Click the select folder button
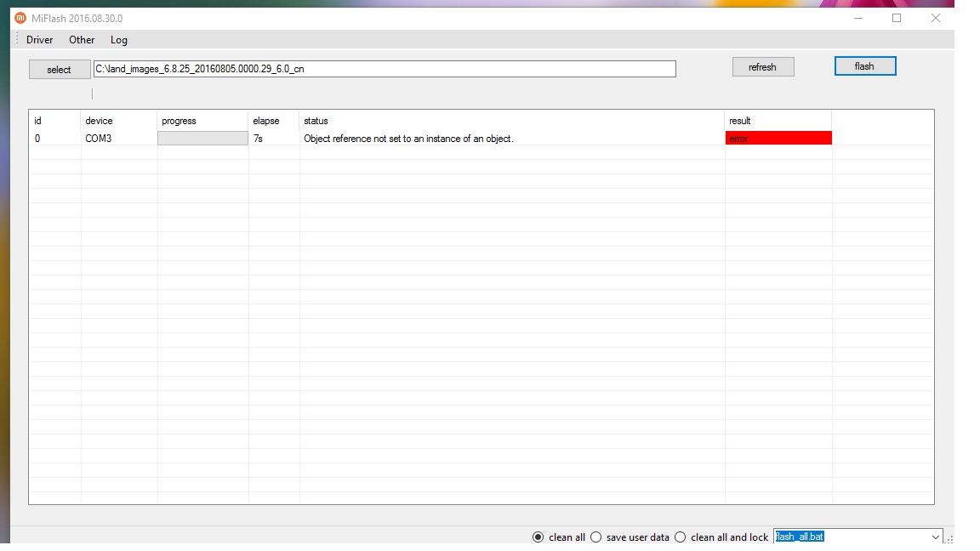 click(x=59, y=70)
